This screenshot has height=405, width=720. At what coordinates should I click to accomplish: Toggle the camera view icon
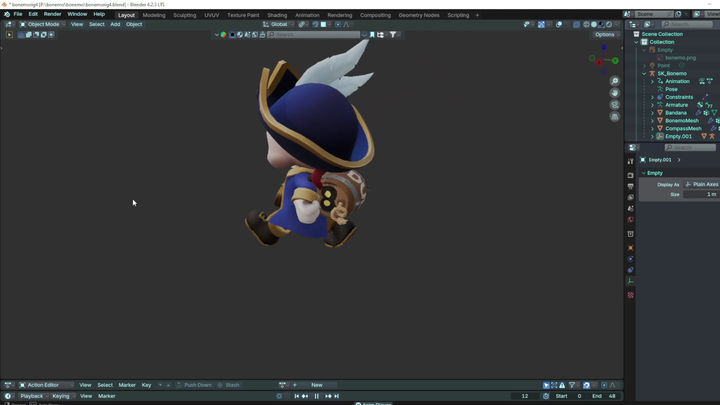pyautogui.click(x=615, y=105)
